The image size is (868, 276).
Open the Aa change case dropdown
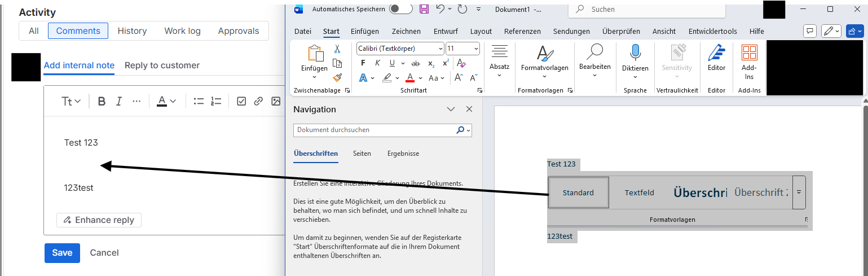[437, 78]
